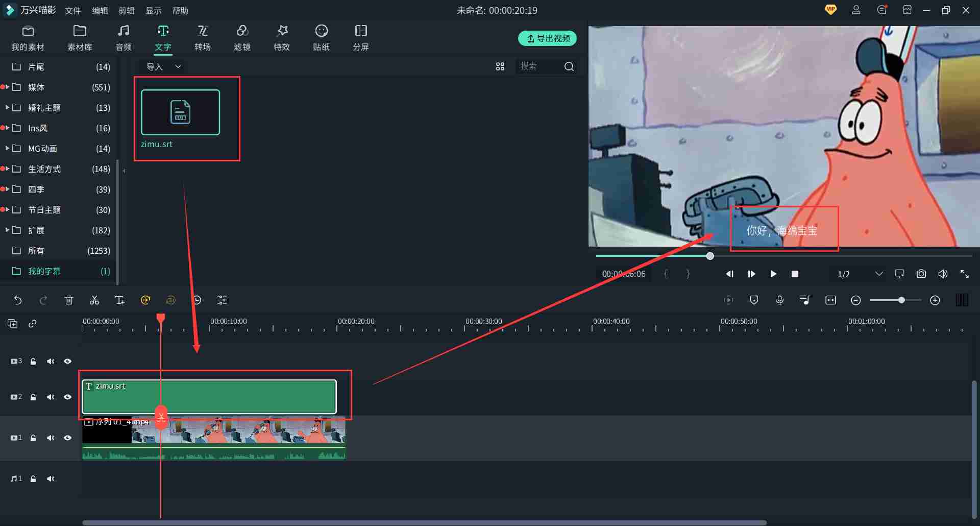Zoom to fit timeline icon

(830, 300)
